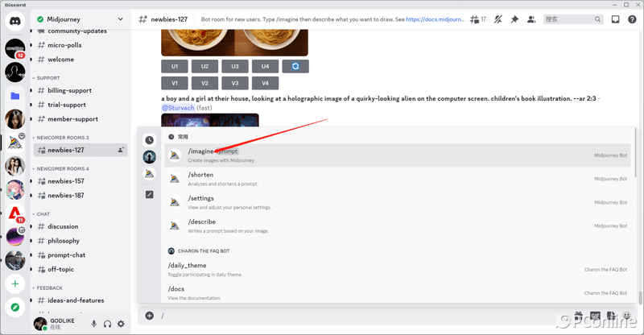644x335 pixels.
Task: Collapse NEWCOMER ROOMS 3 category
Action: (x=61, y=138)
